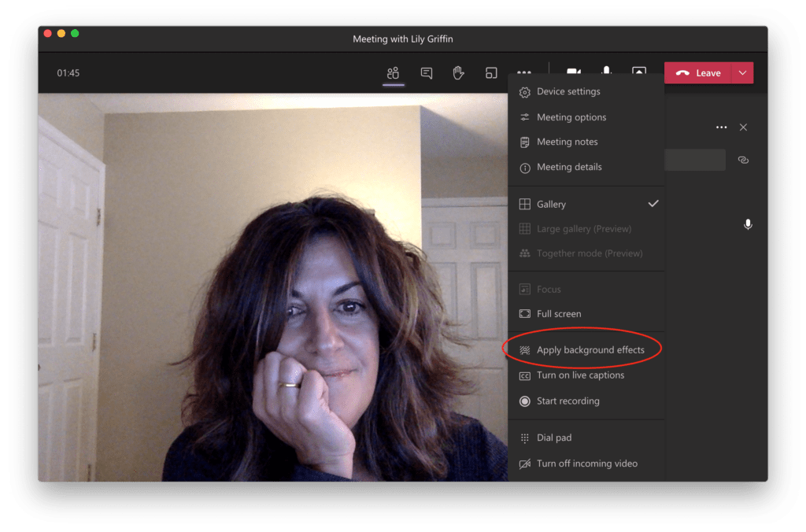Open Device settings from the menu

click(x=586, y=91)
